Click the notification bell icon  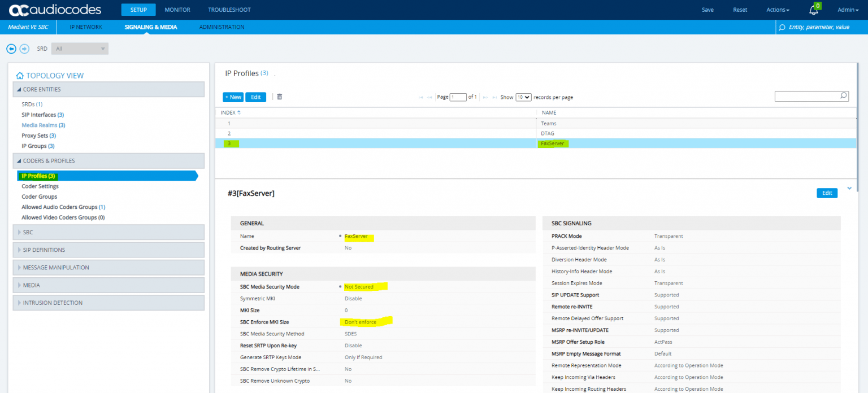click(x=813, y=10)
